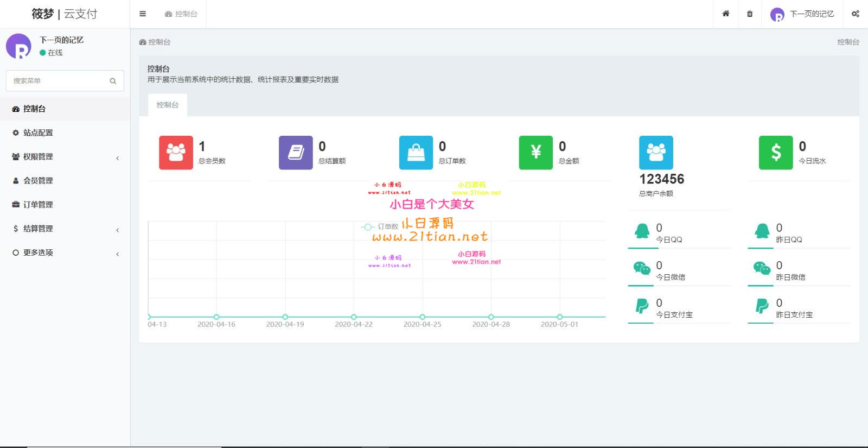The width and height of the screenshot is (868, 448).
Task: Click the 筱梦 | 云支付 logo link
Action: pos(65,14)
